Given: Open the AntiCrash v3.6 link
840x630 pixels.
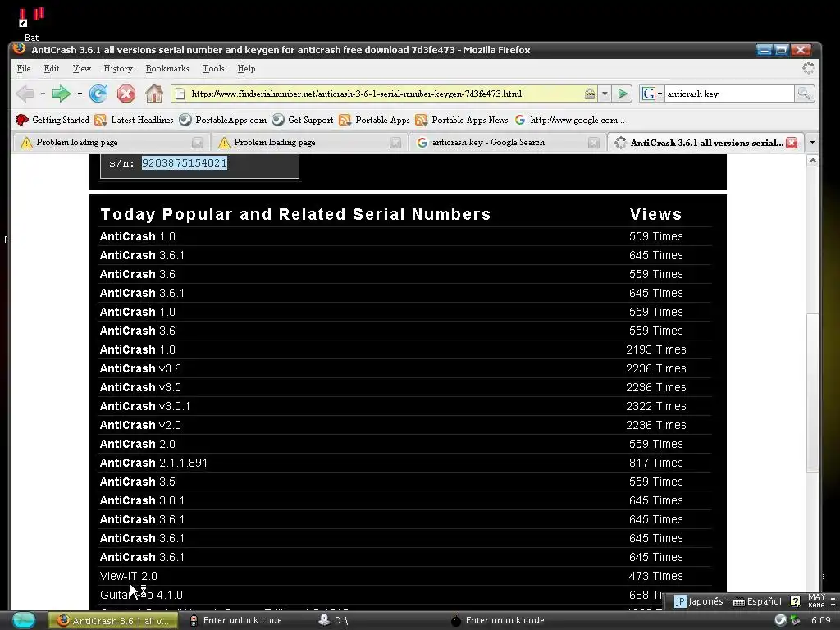Looking at the screenshot, I should point(140,368).
